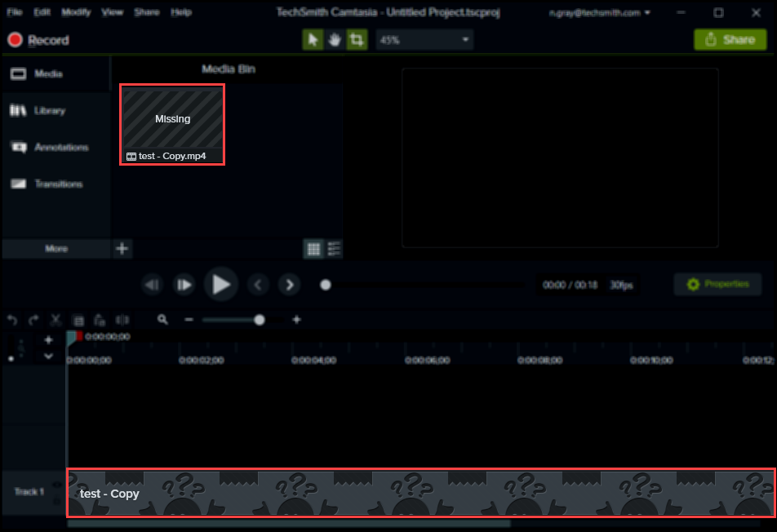The image size is (777, 532).
Task: Click the timeline zoom slider handle
Action: [x=260, y=320]
